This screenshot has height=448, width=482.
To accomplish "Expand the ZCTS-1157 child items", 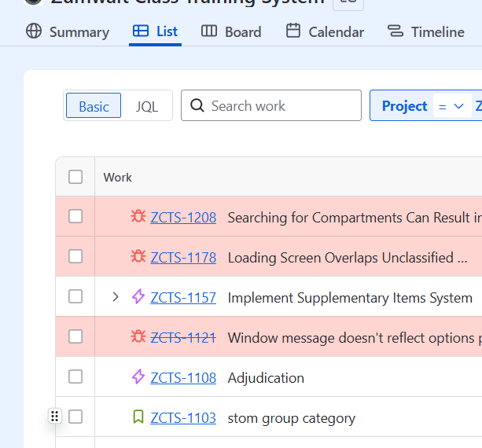I will click(116, 297).
